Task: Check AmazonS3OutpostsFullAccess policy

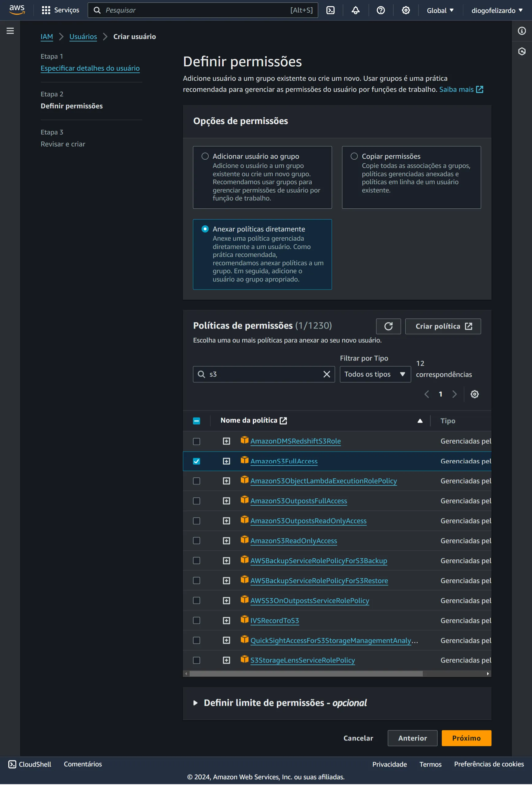Action: pyautogui.click(x=196, y=501)
